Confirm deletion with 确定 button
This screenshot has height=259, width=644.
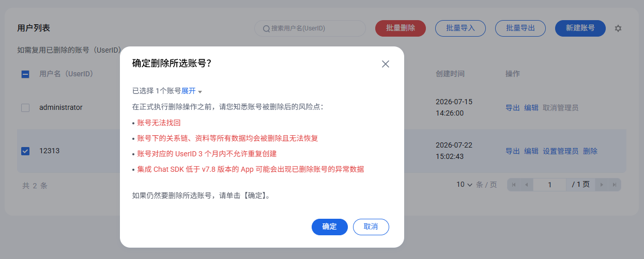[x=330, y=226]
